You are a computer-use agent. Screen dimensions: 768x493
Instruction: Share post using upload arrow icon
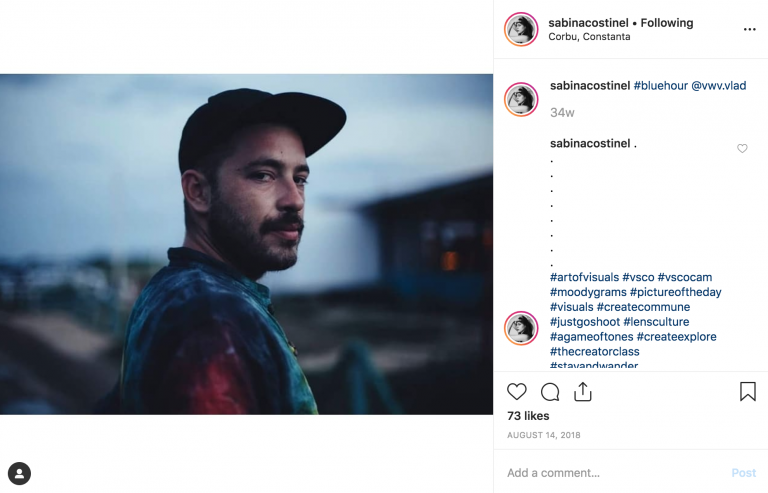[583, 392]
